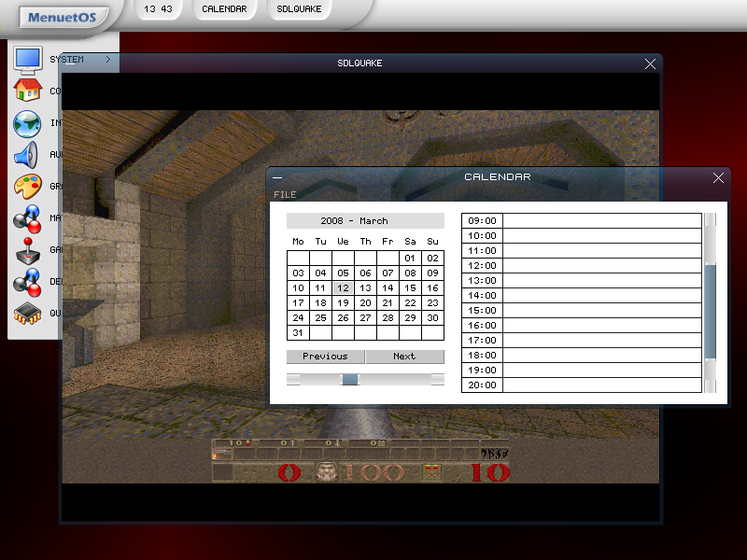Switch to SDLQUAKE in the taskbar
Screen dimensions: 747x560
tap(299, 9)
